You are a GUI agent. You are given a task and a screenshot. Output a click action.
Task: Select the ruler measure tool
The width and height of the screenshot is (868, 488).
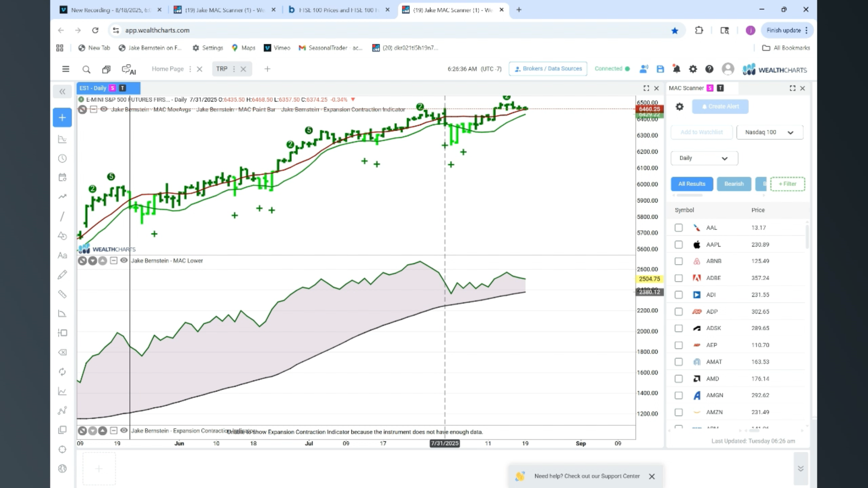click(62, 294)
